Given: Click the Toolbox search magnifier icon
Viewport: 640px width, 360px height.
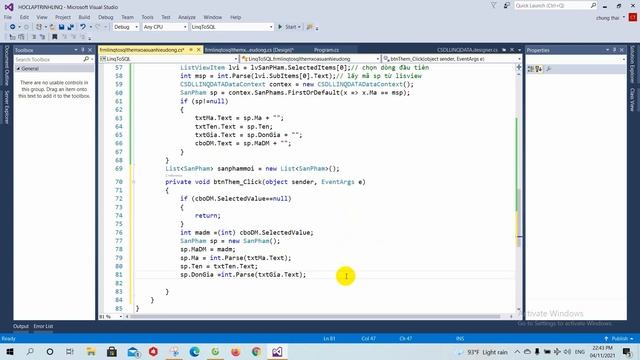Looking at the screenshot, I should click(86, 60).
